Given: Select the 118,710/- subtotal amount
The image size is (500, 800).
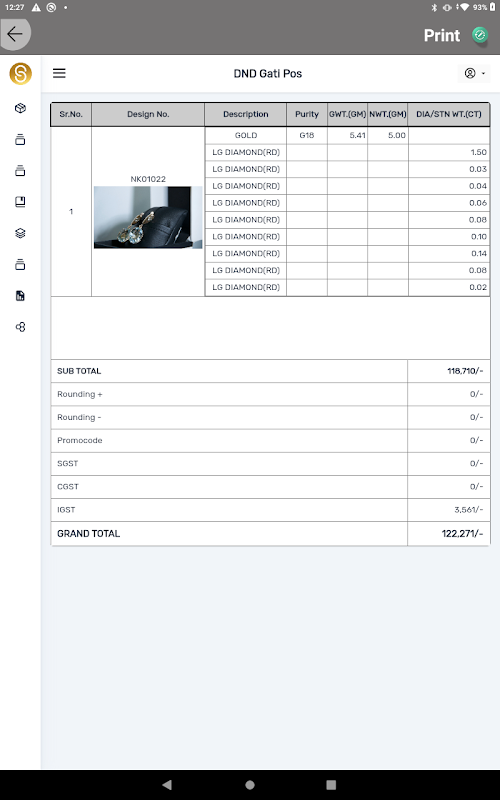Looking at the screenshot, I should click(465, 371).
